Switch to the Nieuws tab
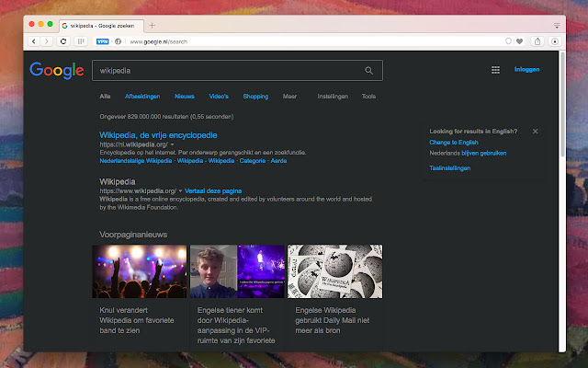This screenshot has height=368, width=588. click(x=185, y=97)
